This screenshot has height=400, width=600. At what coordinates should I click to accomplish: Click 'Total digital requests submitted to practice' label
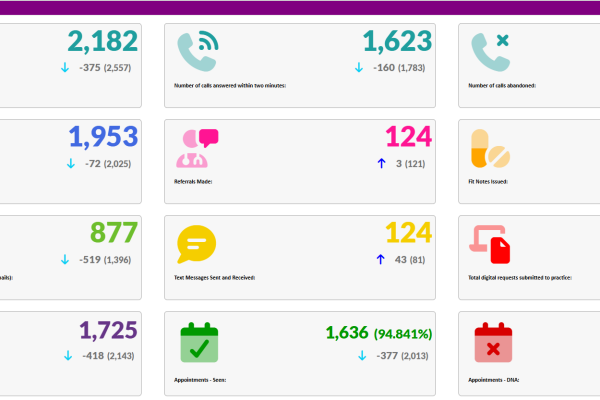(520, 278)
